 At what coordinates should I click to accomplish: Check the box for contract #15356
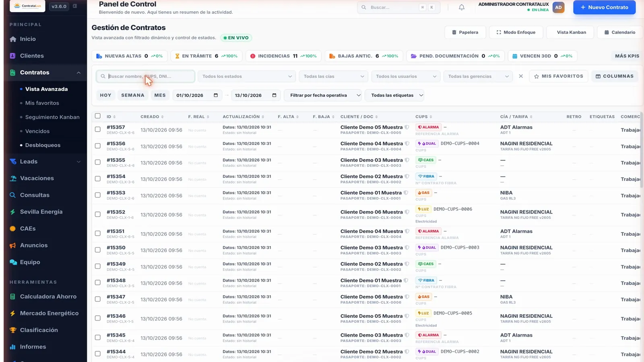pos(97,146)
